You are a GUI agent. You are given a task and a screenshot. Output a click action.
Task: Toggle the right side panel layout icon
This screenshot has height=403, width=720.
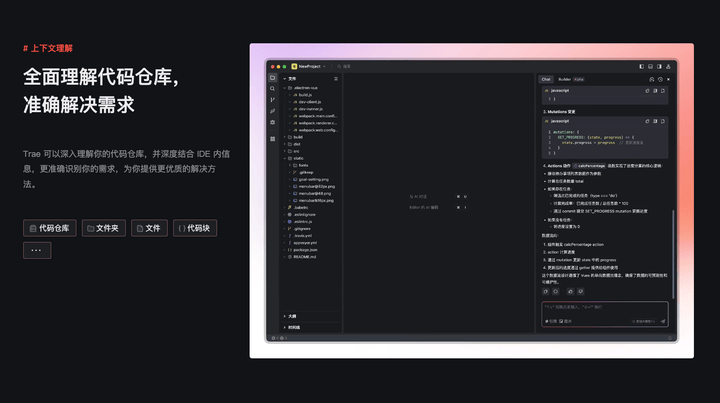(x=659, y=67)
